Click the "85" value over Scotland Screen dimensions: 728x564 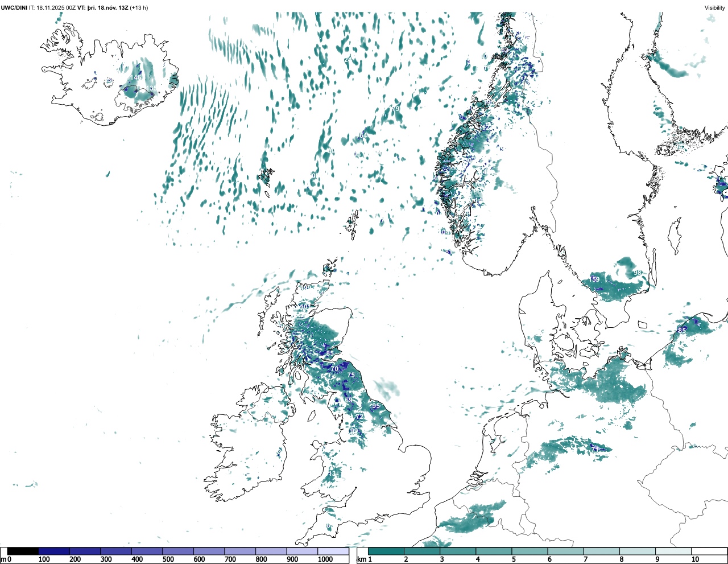[330, 353]
